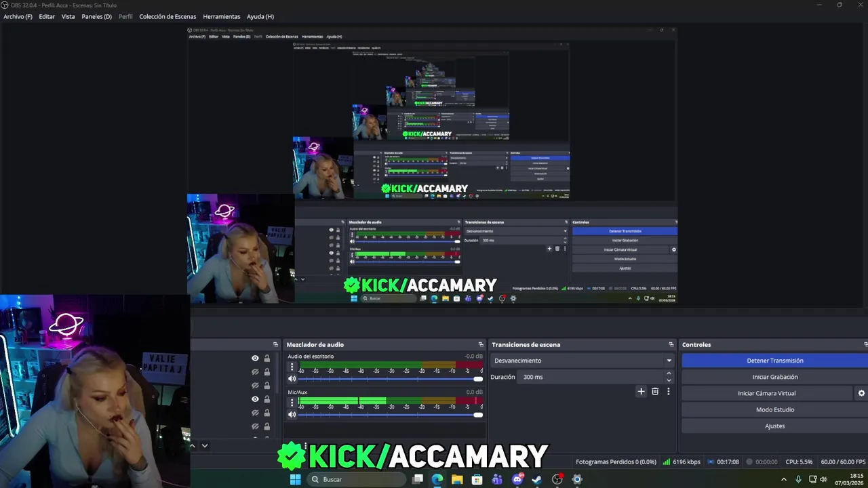Open Task View from taskbar
This screenshot has width=868, height=488.
[418, 479]
